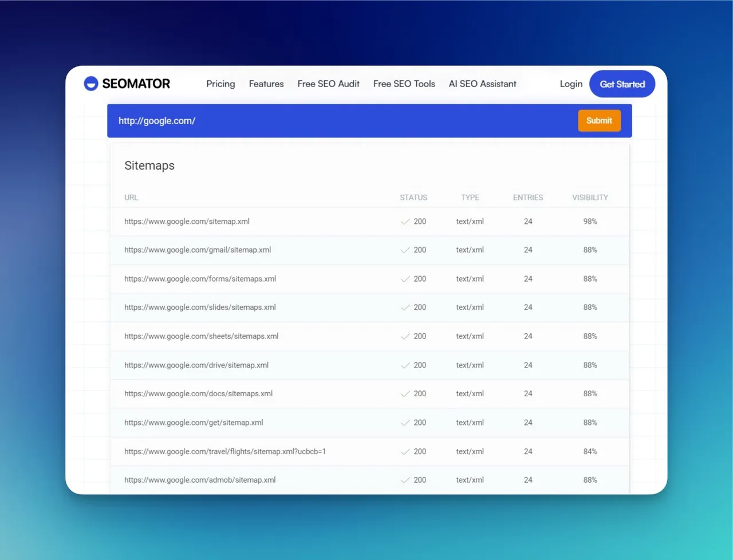Viewport: 733px width, 560px height.
Task: Click the SEOMATOR brand name text
Action: pyautogui.click(x=136, y=84)
